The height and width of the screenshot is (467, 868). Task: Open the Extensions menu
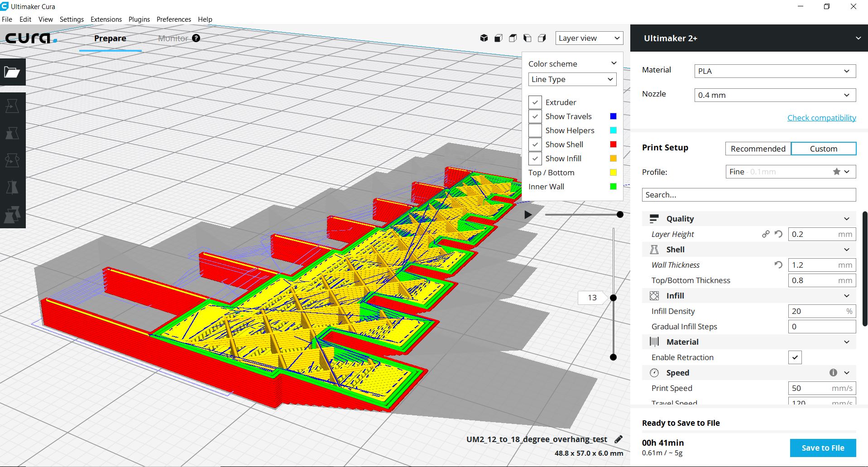[x=106, y=19]
